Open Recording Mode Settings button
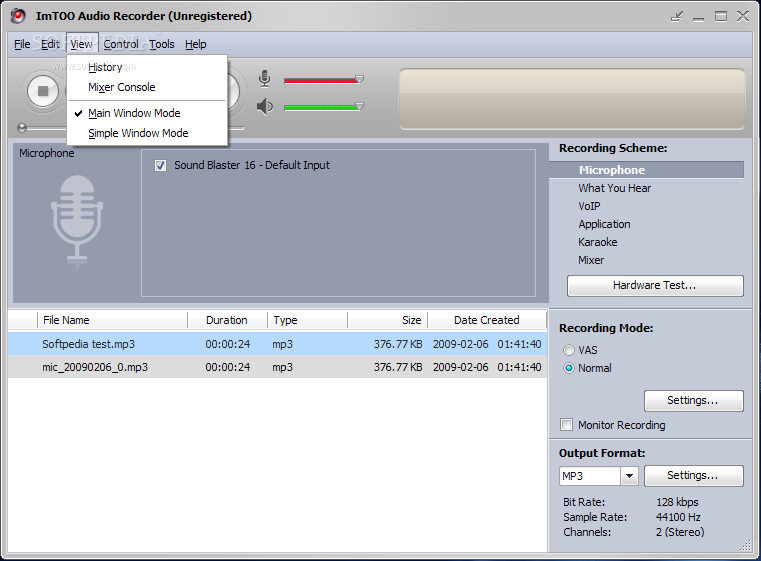This screenshot has width=761, height=561. (694, 400)
